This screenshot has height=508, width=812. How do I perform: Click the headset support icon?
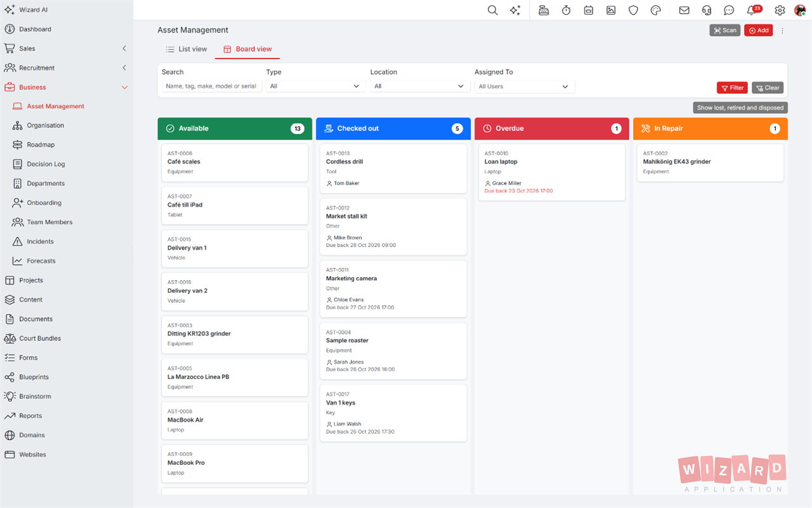707,10
